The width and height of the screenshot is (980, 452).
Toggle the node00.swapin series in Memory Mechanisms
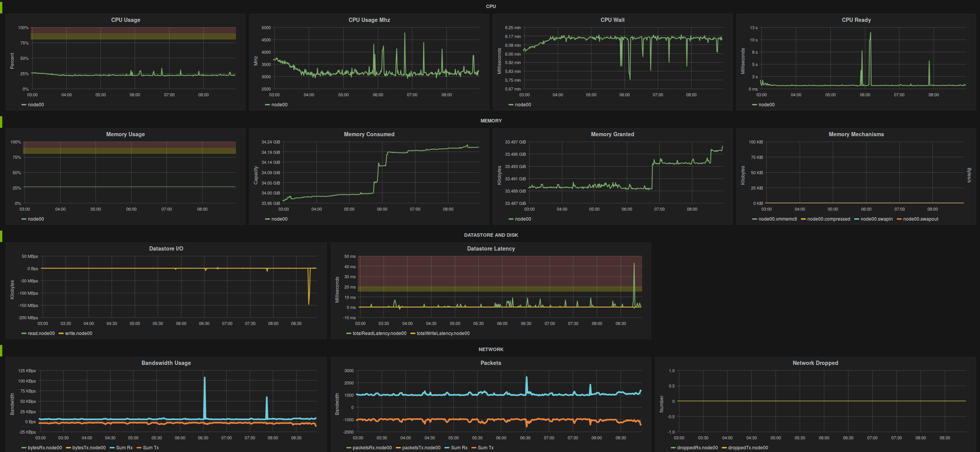(876, 219)
